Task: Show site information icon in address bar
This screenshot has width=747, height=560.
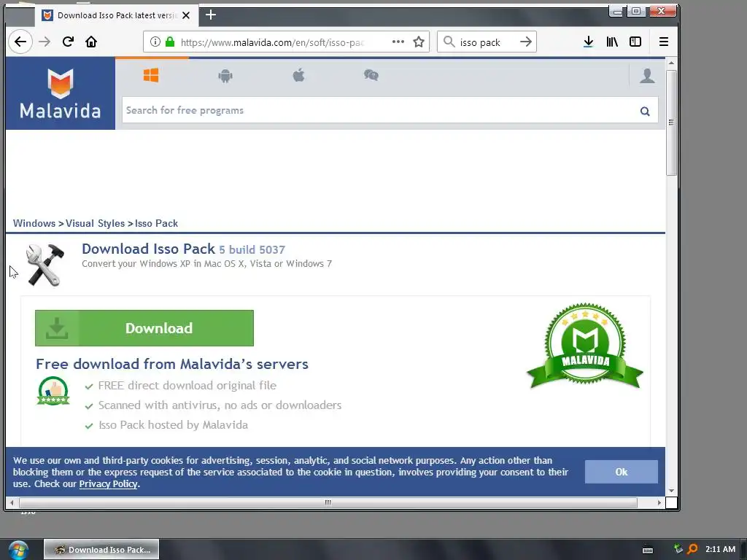Action: click(155, 42)
